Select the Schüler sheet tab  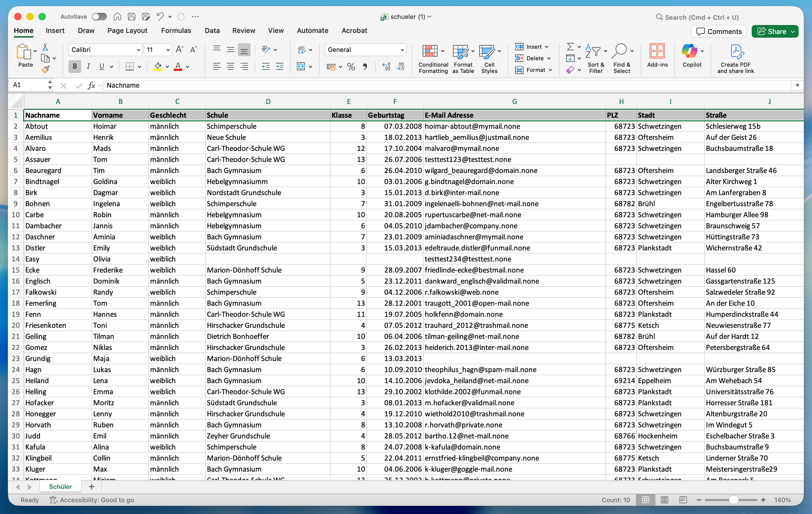[60, 486]
